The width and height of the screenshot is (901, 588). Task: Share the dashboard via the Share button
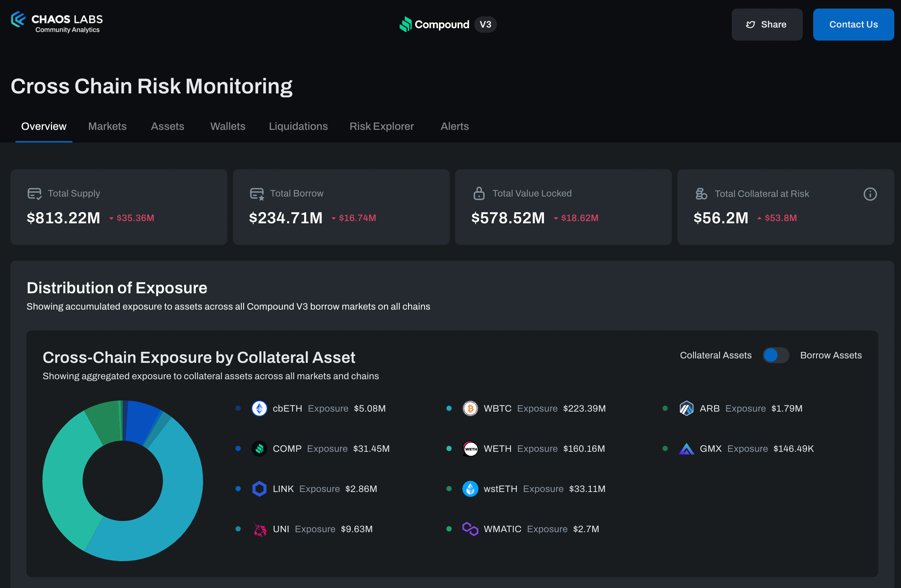(x=767, y=24)
